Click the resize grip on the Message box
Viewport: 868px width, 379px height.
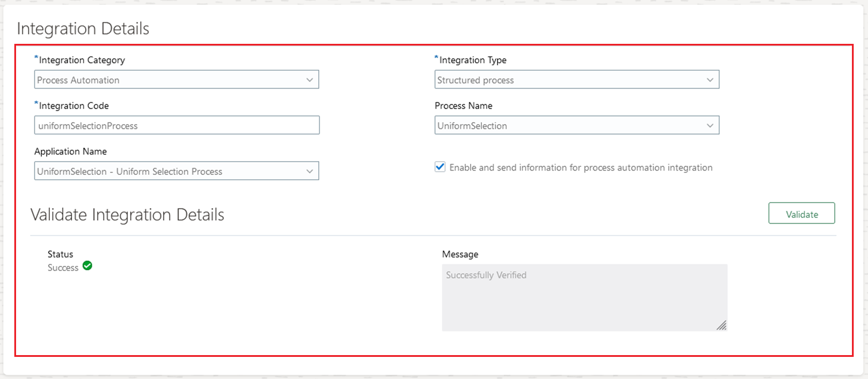pyautogui.click(x=721, y=326)
